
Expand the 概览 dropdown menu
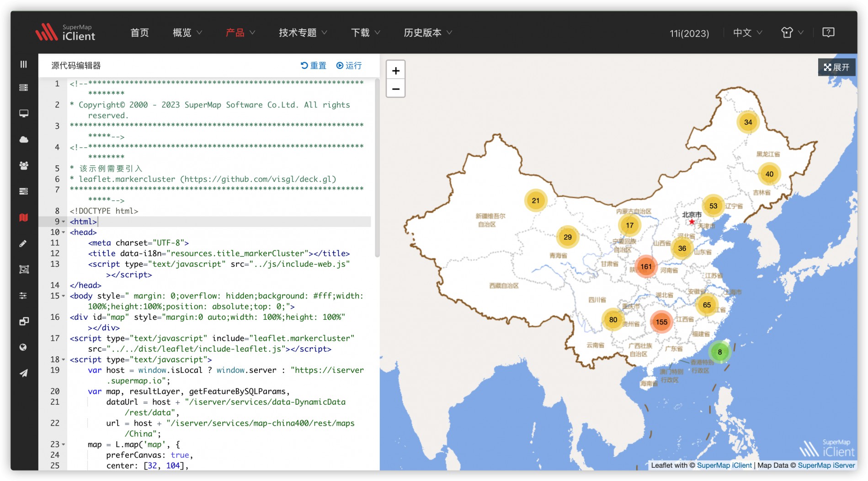(187, 32)
